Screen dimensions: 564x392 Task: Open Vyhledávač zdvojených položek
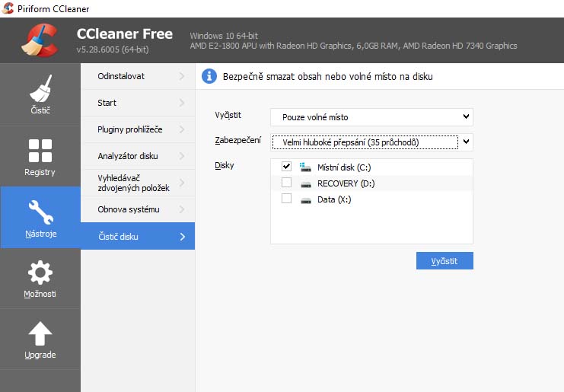click(x=138, y=183)
